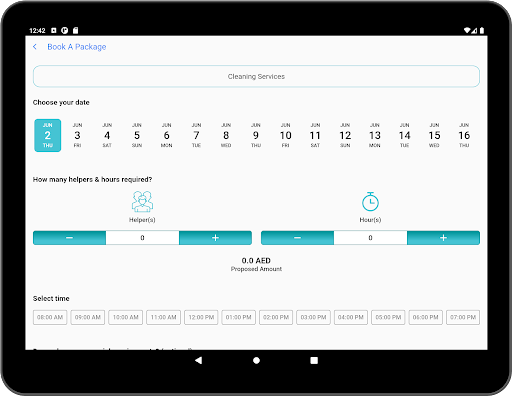Increase helpers with plus button
512x396 pixels.
click(215, 238)
